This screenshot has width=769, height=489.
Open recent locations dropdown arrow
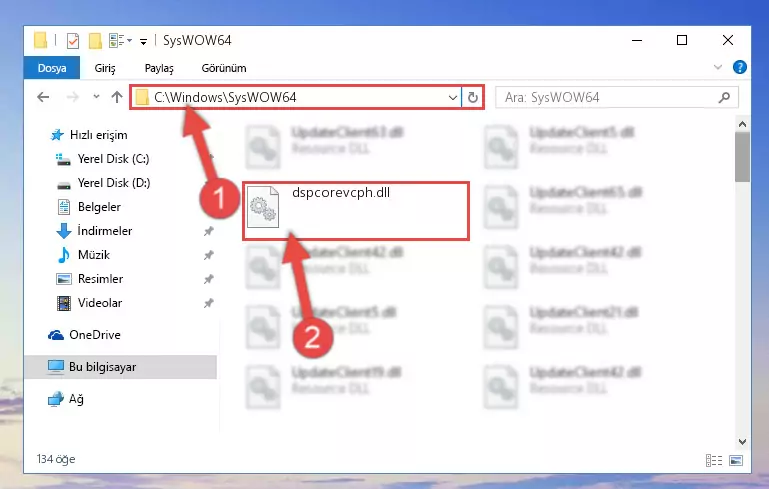[x=96, y=97]
